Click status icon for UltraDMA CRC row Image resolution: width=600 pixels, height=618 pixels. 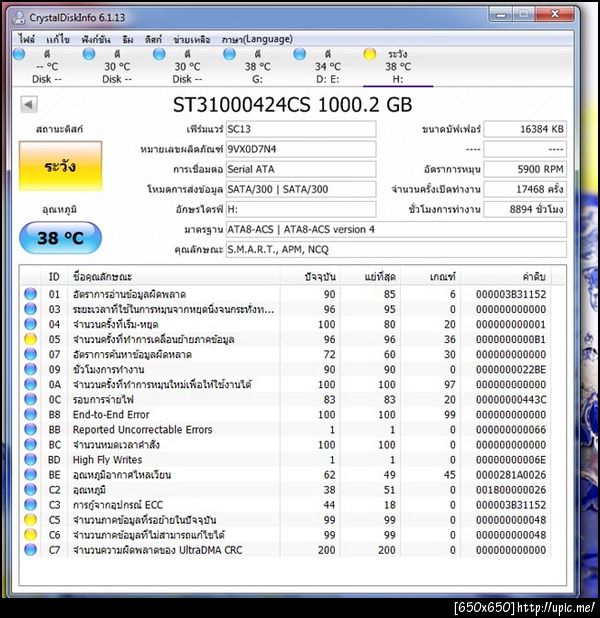30,550
